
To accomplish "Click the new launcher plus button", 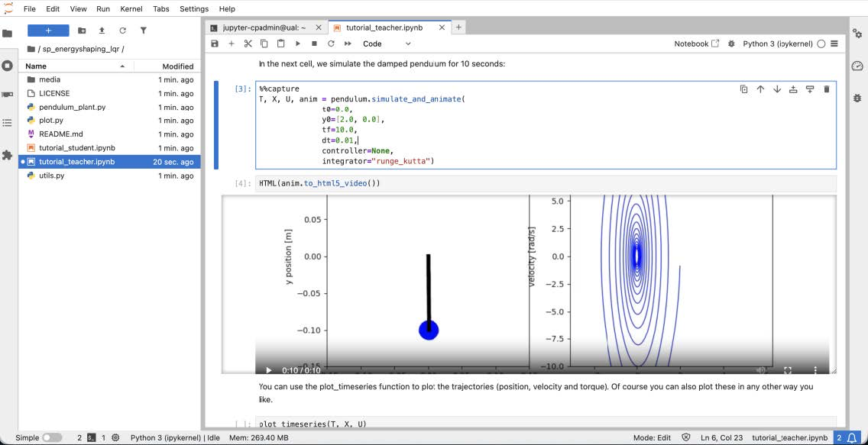I will click(x=47, y=31).
